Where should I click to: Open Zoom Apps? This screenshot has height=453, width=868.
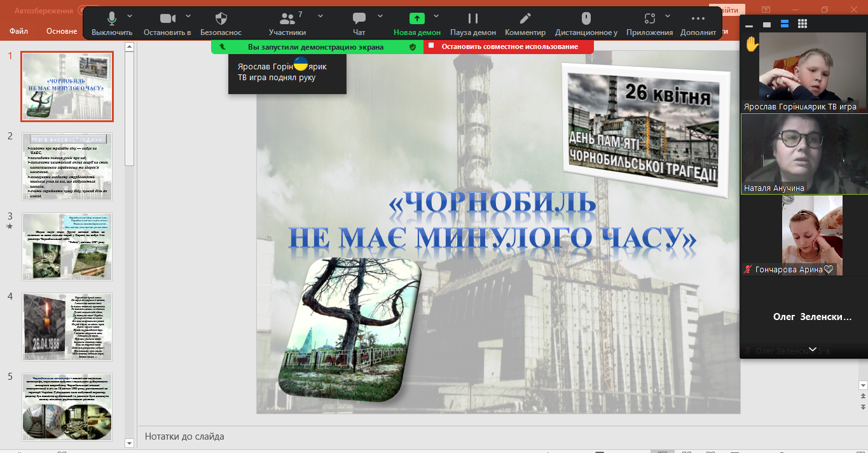click(649, 24)
